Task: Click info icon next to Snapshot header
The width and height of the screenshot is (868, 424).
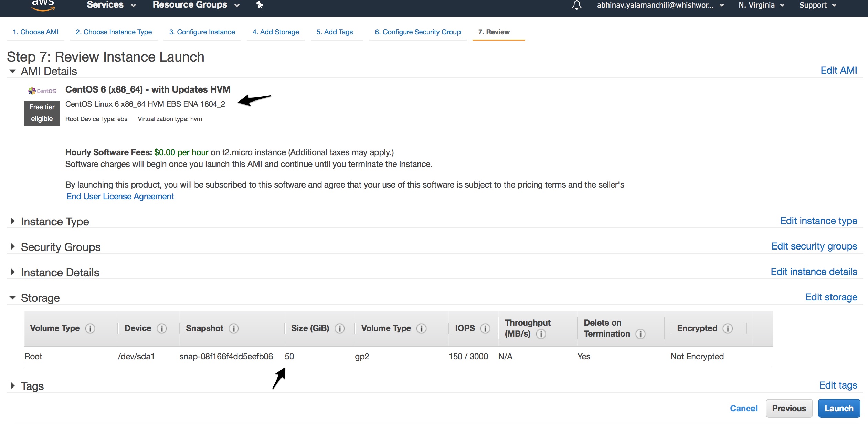Action: 234,328
